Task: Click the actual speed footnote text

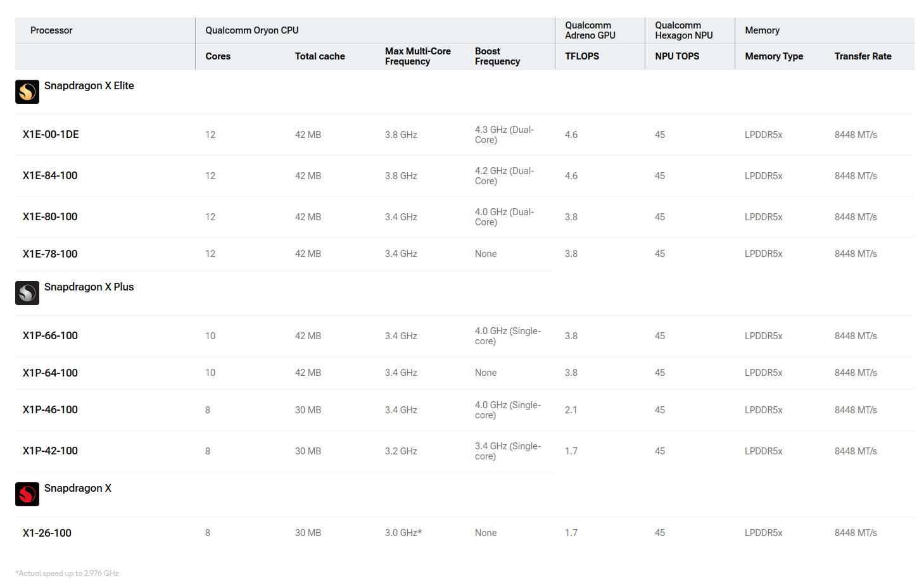Action: pyautogui.click(x=67, y=573)
